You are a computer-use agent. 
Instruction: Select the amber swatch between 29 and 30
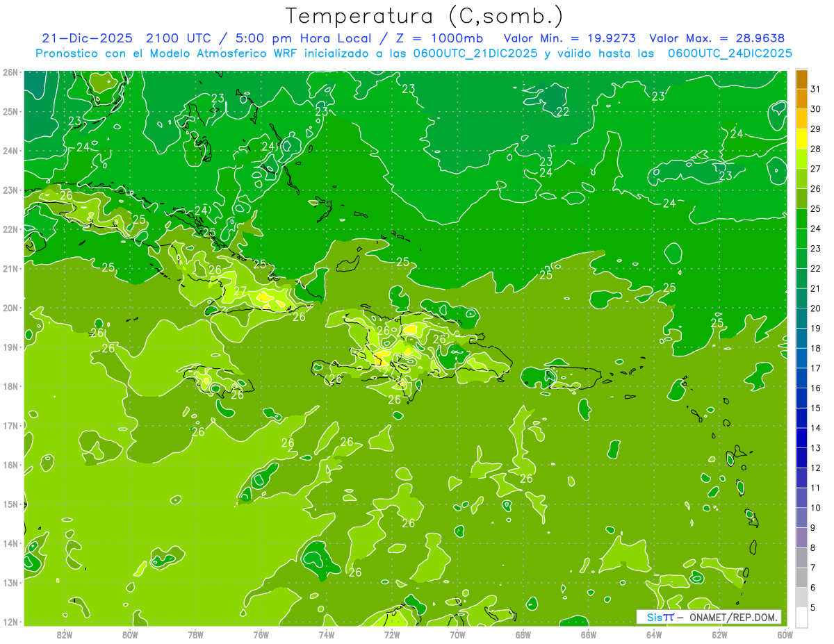[801, 119]
